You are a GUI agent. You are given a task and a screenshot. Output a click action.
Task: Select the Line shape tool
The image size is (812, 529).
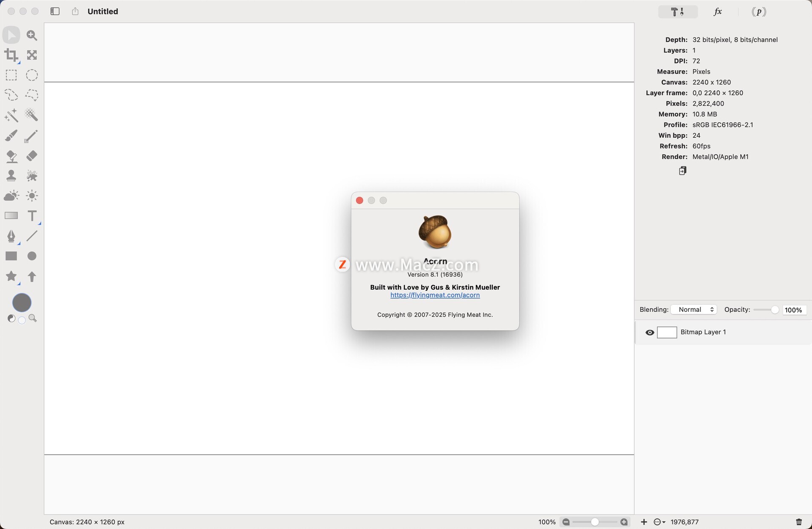[32, 236]
